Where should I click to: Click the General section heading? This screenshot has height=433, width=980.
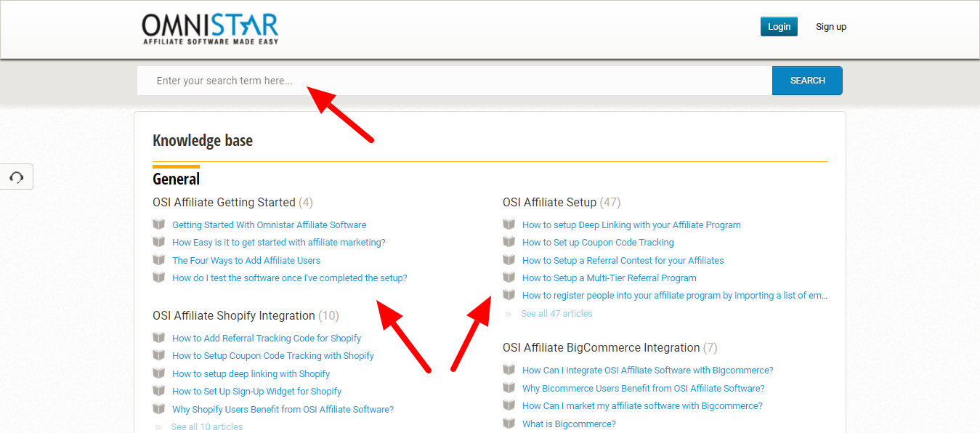click(x=177, y=179)
